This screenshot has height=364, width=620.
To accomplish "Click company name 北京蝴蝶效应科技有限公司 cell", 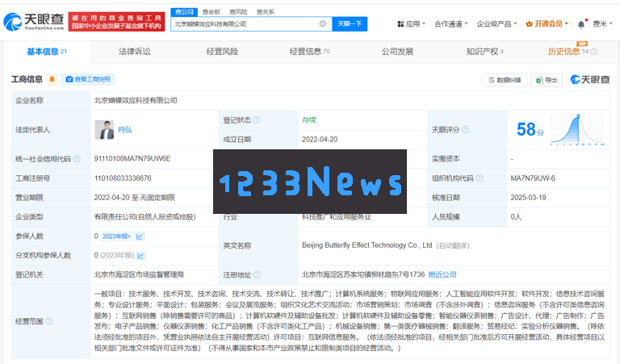I will point(136,100).
